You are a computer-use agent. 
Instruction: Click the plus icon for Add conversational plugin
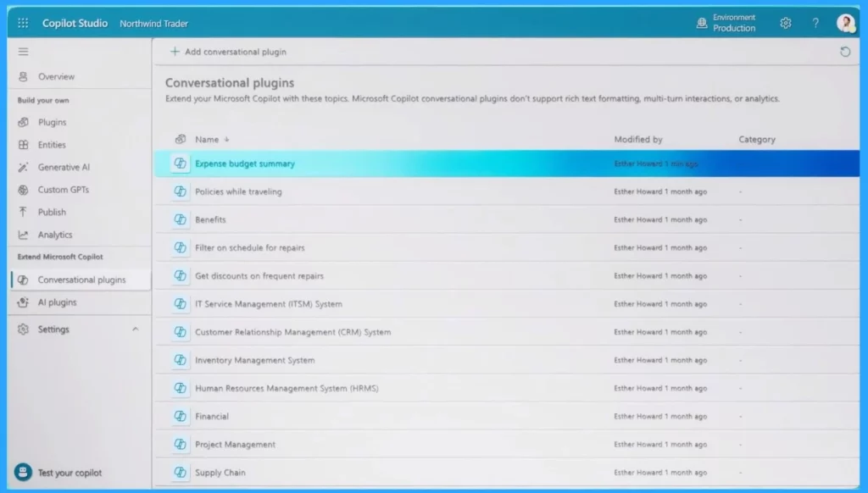tap(175, 52)
